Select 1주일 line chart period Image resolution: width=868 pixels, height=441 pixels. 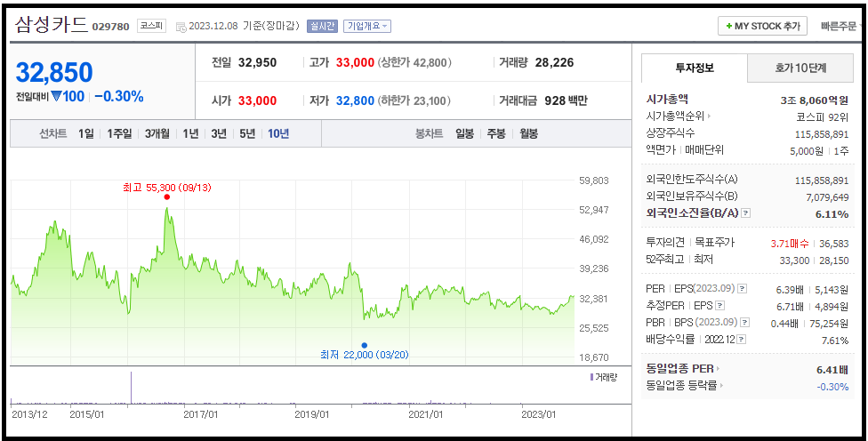119,133
